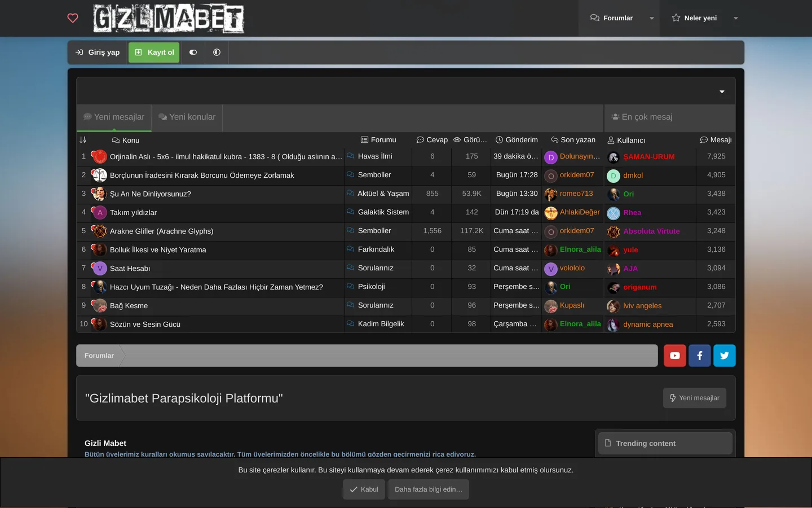Image resolution: width=812 pixels, height=508 pixels.
Task: Open the Havas İlmi forum link
Action: (375, 156)
